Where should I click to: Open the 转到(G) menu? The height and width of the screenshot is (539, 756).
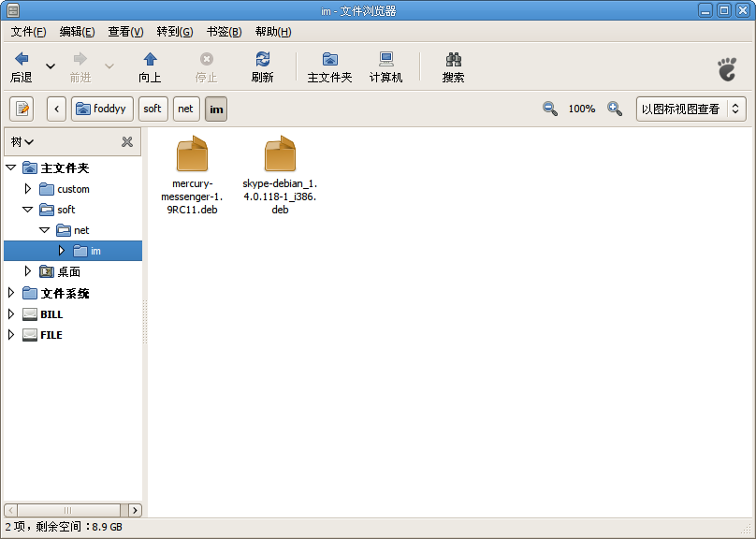pyautogui.click(x=175, y=32)
